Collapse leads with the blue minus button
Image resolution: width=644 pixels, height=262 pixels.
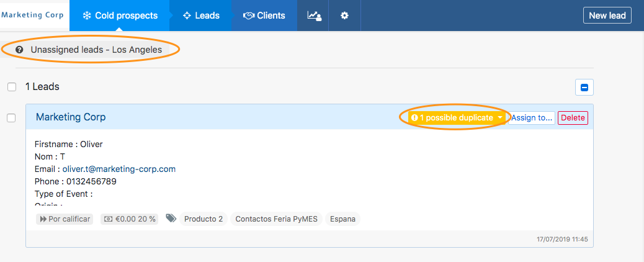pyautogui.click(x=584, y=88)
